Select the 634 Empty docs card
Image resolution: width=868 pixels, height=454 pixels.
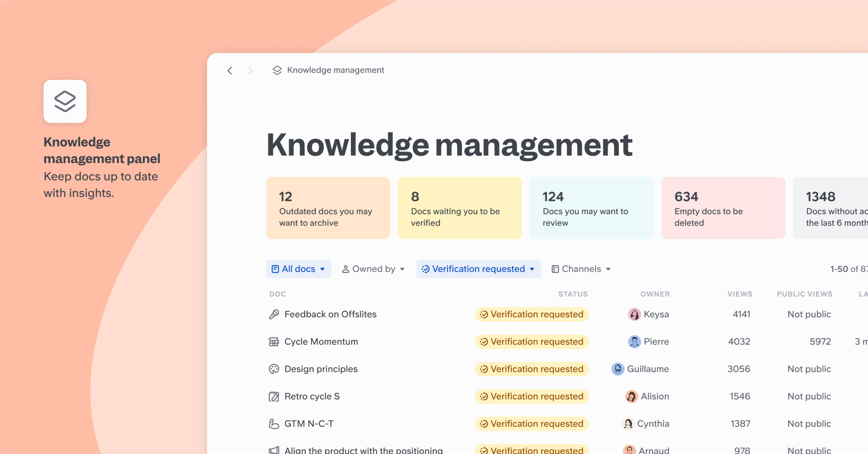tap(723, 208)
